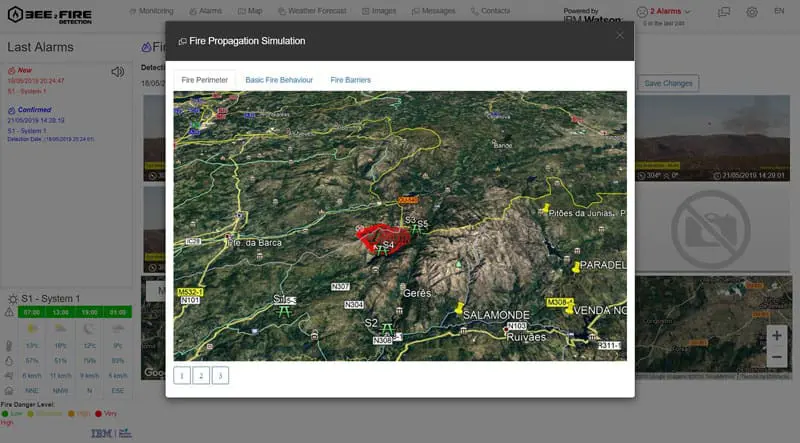Click the yellow pin near Pitões das Junias
The width and height of the screenshot is (800, 443).
tap(547, 211)
